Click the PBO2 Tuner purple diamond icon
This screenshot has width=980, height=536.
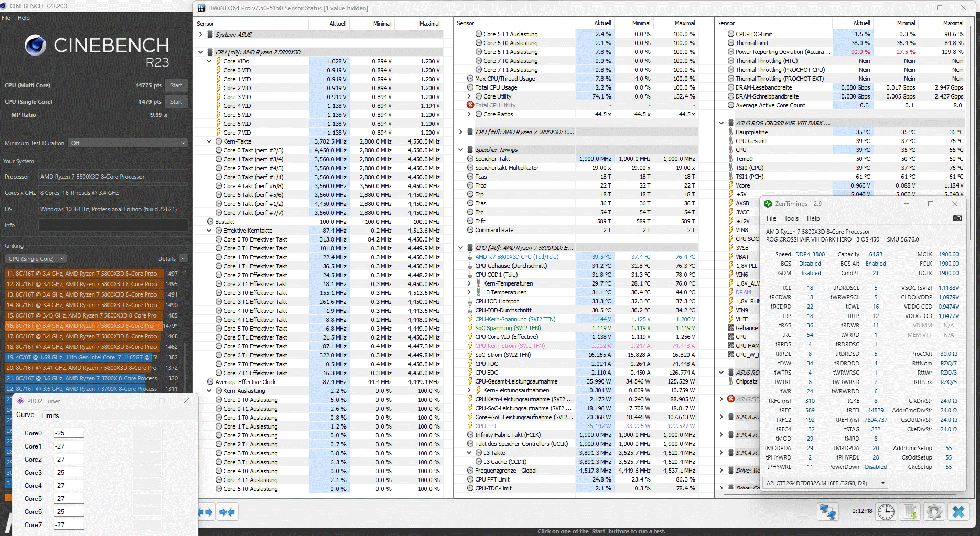(x=20, y=401)
